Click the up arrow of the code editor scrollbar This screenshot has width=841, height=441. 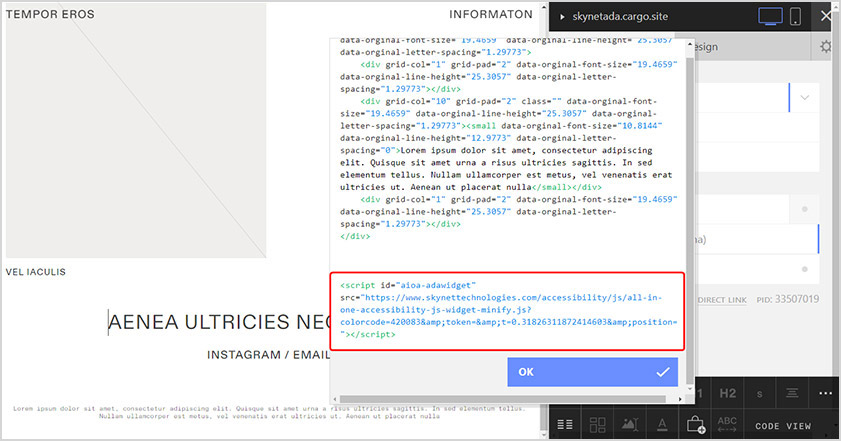pos(690,45)
